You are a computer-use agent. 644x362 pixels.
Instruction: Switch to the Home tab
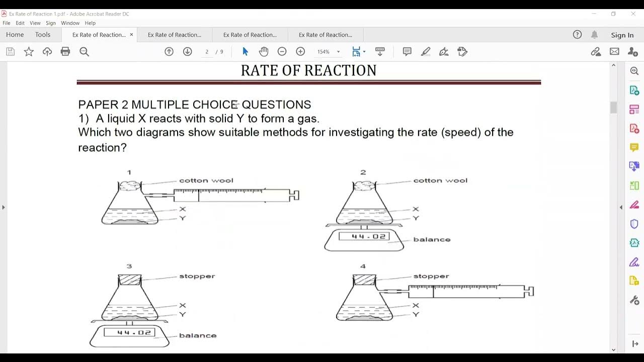(15, 35)
